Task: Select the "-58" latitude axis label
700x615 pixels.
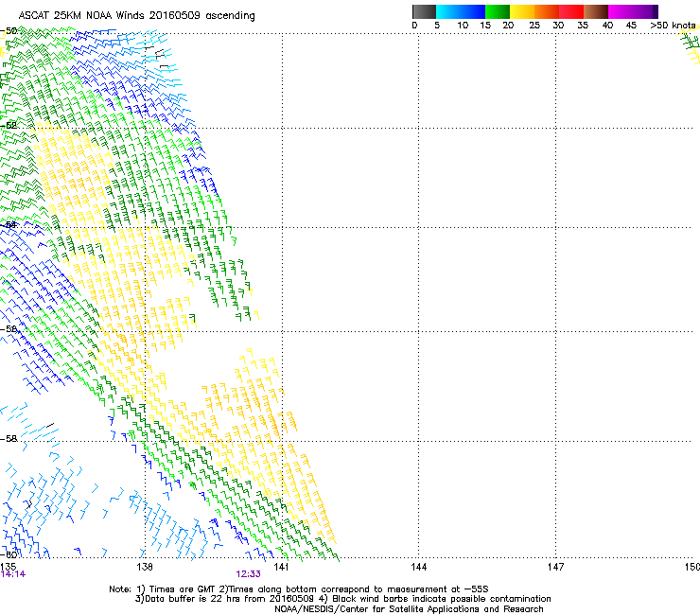Action: click(x=9, y=439)
